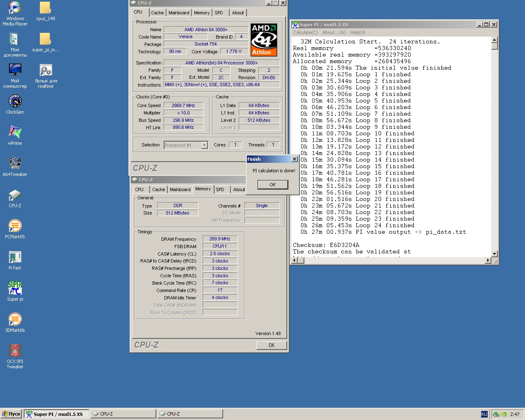Open the Processor #1 selection dropdown
This screenshot has height=420, width=525.
(186, 145)
